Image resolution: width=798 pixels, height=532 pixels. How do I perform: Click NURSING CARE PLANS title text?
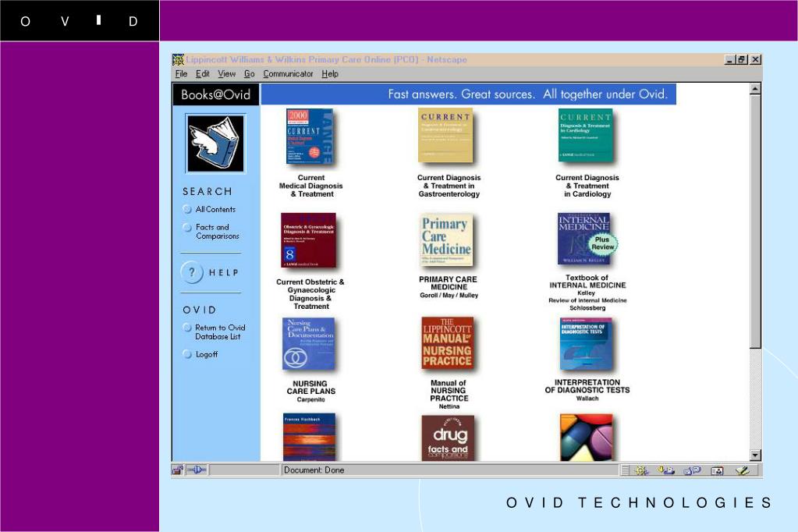[310, 388]
